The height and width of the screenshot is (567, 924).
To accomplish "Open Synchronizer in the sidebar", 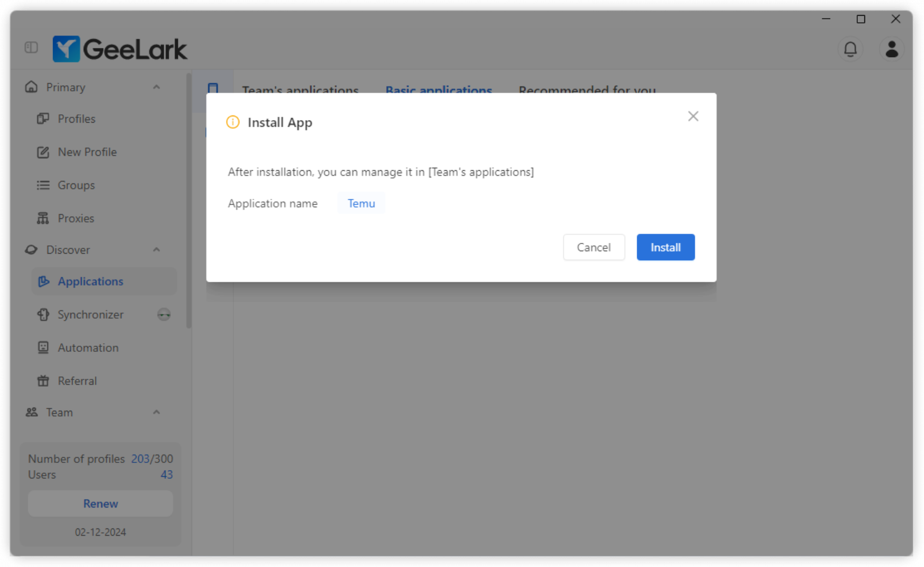I will [x=103, y=314].
